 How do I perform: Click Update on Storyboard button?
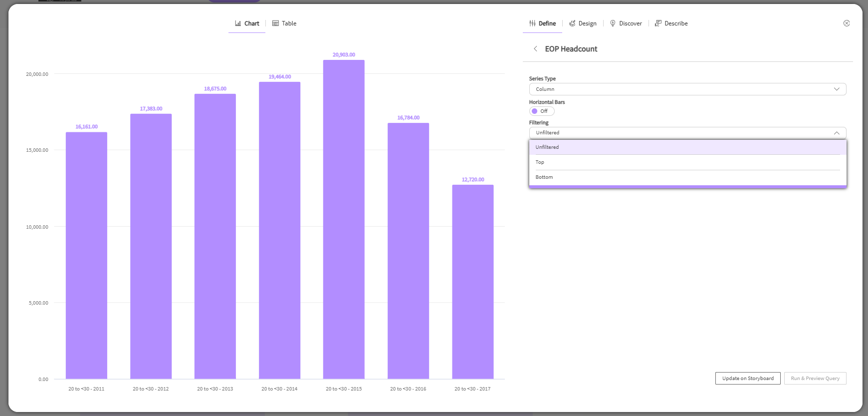coord(747,379)
